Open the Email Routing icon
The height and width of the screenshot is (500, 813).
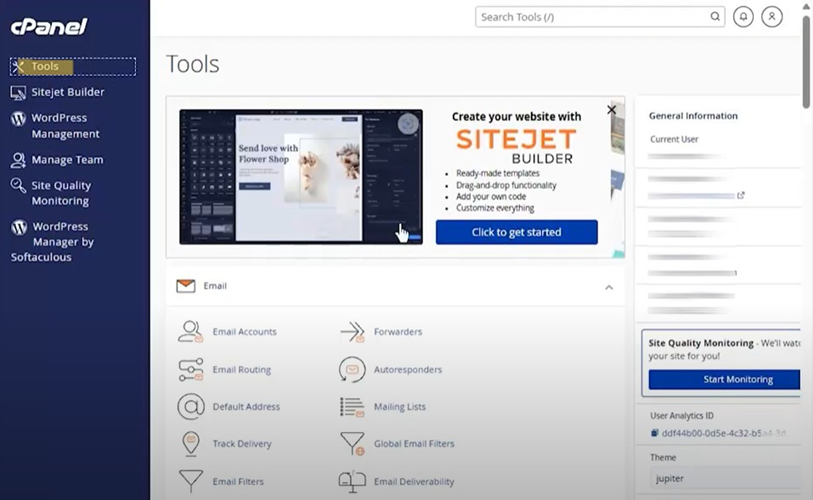191,370
